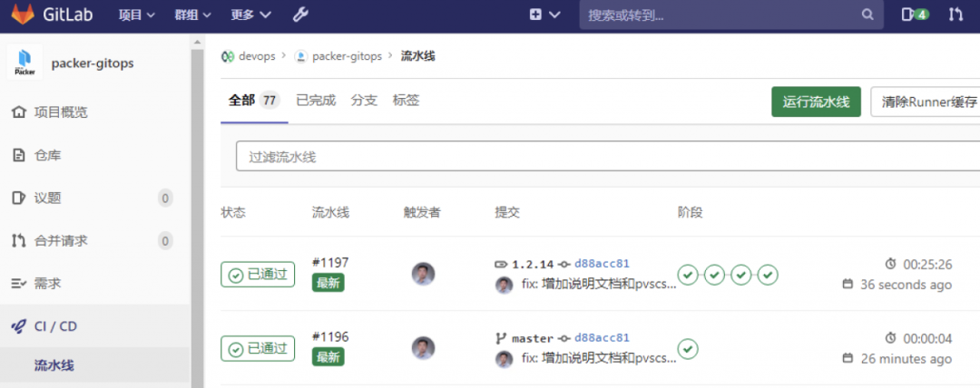
Task: Open commit d88acc81 in #1197 row
Action: point(602,264)
